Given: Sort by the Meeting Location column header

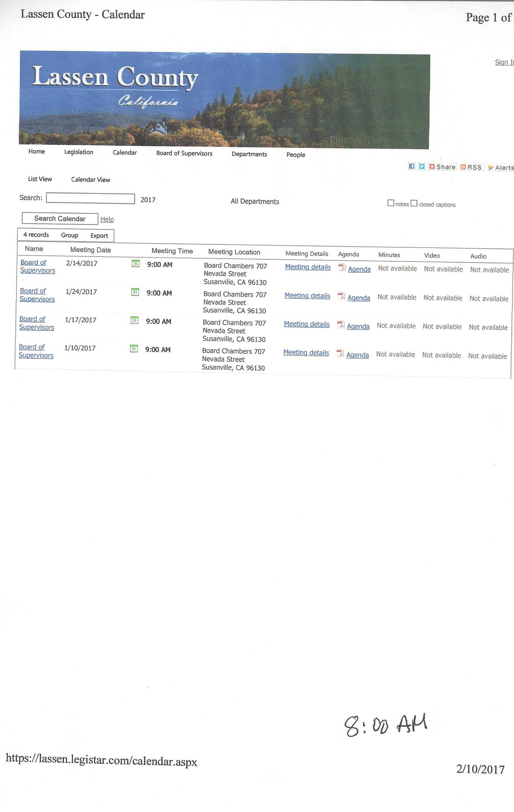Looking at the screenshot, I should coord(234,252).
